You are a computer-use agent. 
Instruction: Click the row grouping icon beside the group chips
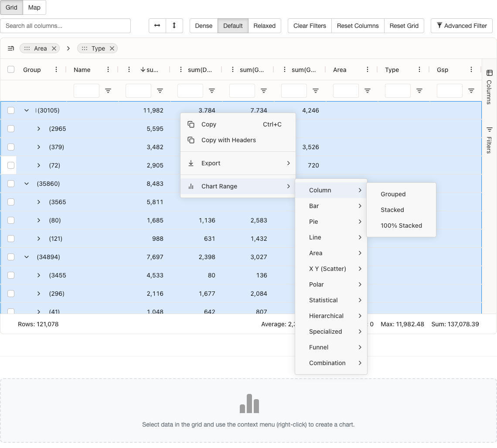point(11,48)
